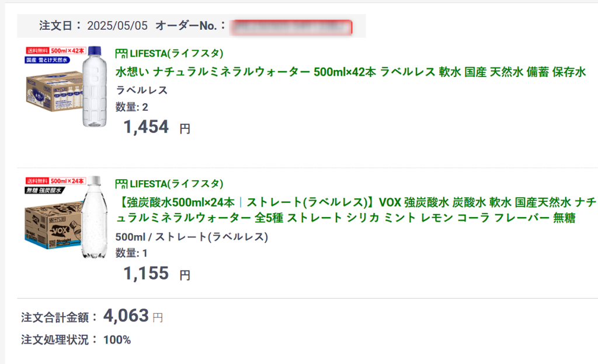Click the shop icon beside the first LIFESTA
Screen dimensions: 598x364
coord(121,54)
